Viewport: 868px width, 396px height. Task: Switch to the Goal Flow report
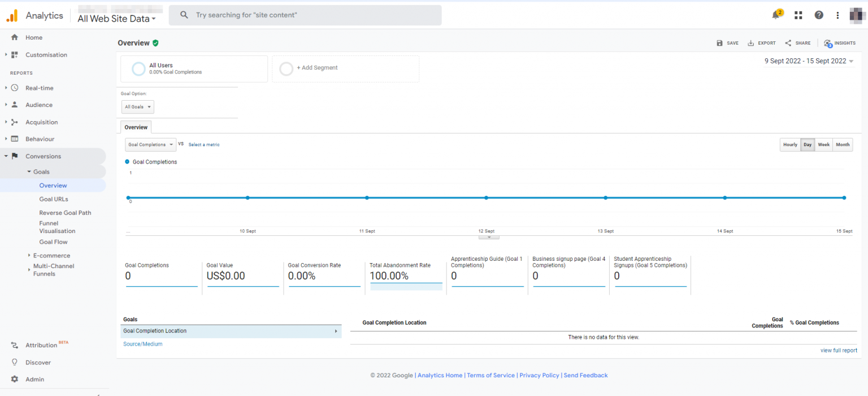click(53, 242)
